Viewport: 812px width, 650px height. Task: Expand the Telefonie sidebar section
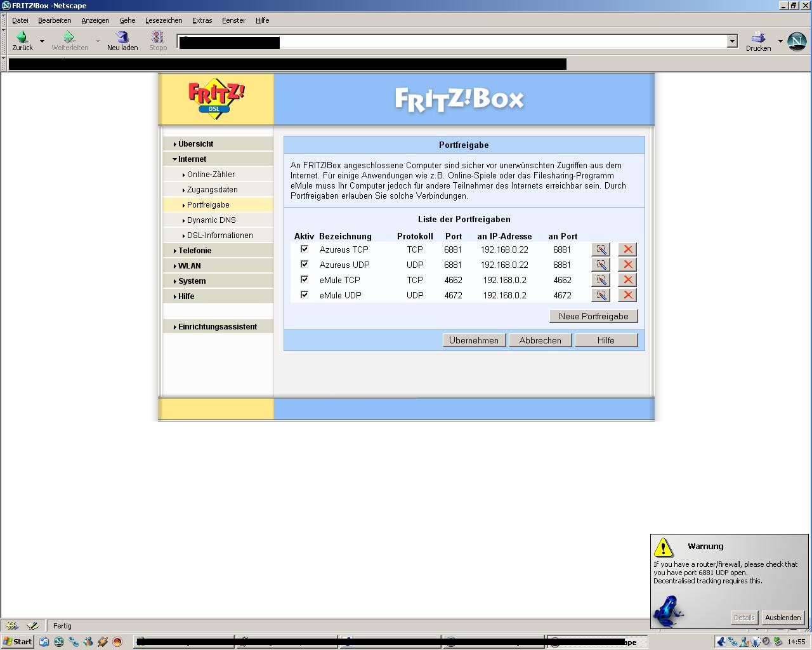point(218,251)
